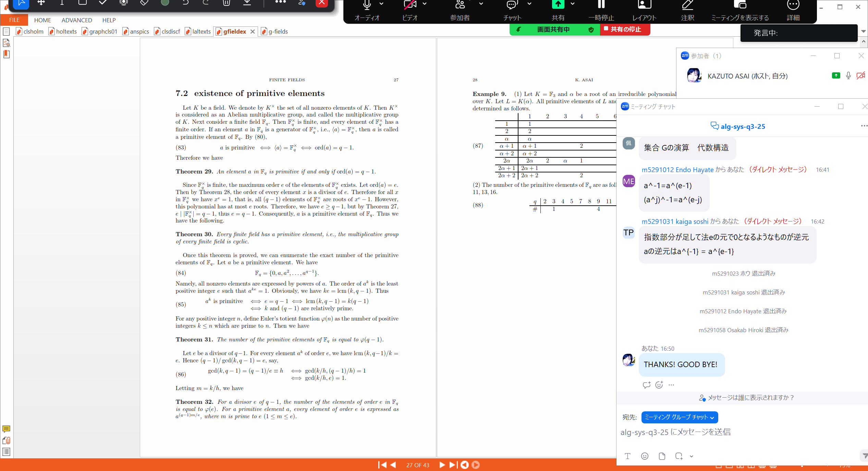Expand the ミーティング グループ チャット recipient dropdown

pyautogui.click(x=679, y=417)
